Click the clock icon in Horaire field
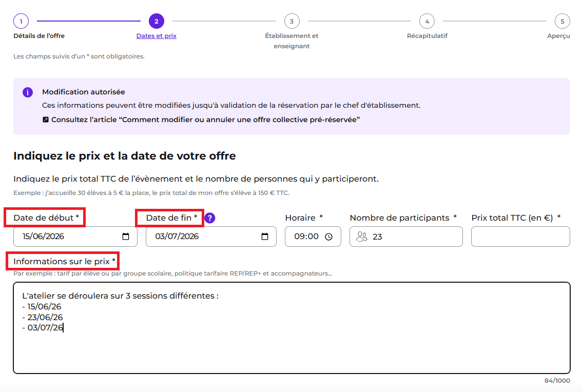583x392 pixels. (328, 237)
